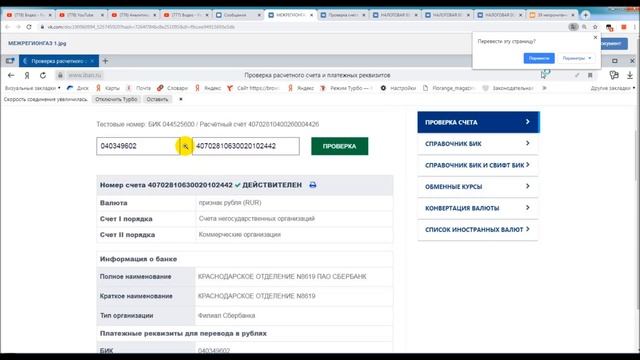This screenshot has height=360, width=640.
Task: Click the Yandex Я home button
Action: pos(27,76)
